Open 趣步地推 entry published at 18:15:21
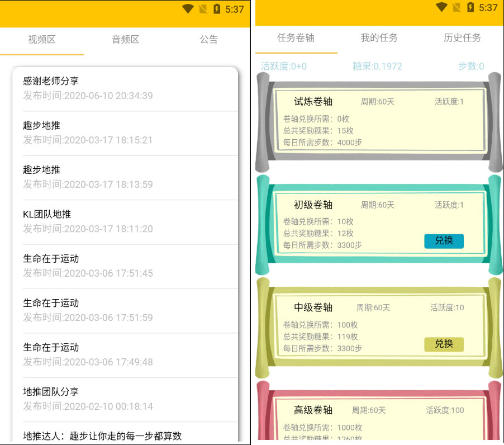The width and height of the screenshot is (504, 445). (125, 133)
